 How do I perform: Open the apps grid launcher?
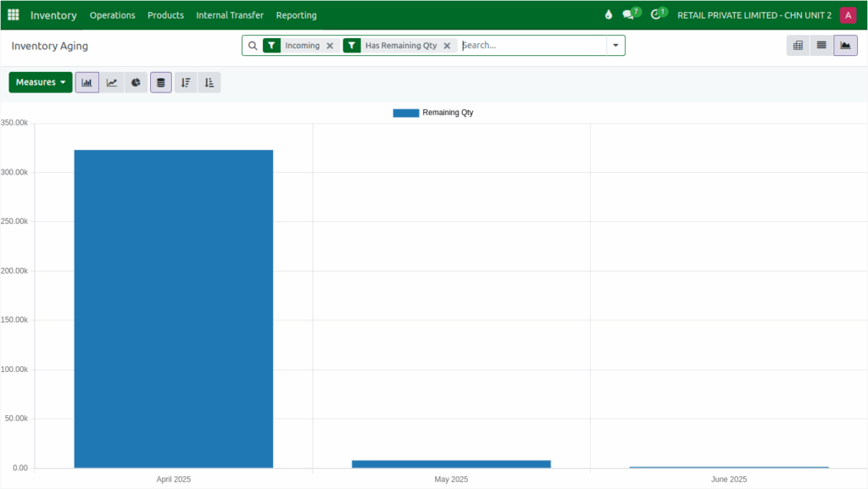pyautogui.click(x=13, y=14)
